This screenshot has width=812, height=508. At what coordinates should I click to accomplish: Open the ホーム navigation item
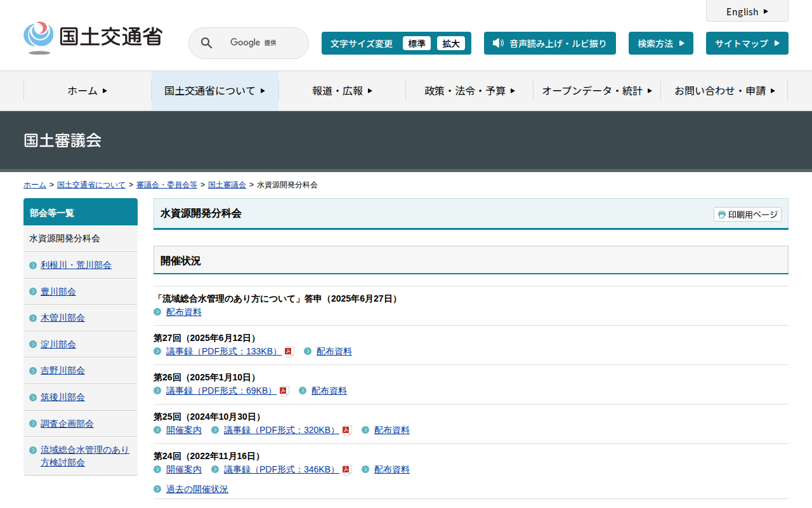tap(88, 91)
